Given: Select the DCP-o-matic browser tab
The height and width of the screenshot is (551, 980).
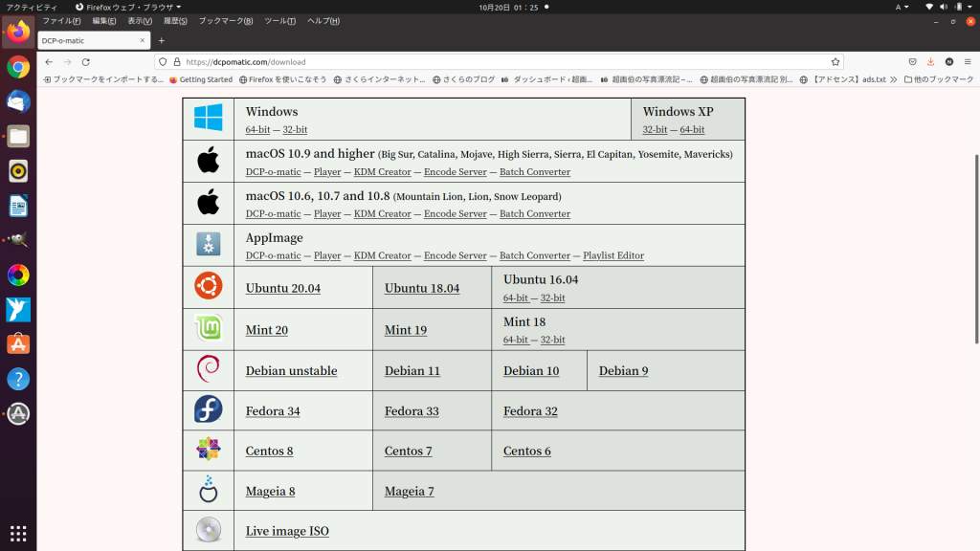Looking at the screenshot, I should click(94, 40).
